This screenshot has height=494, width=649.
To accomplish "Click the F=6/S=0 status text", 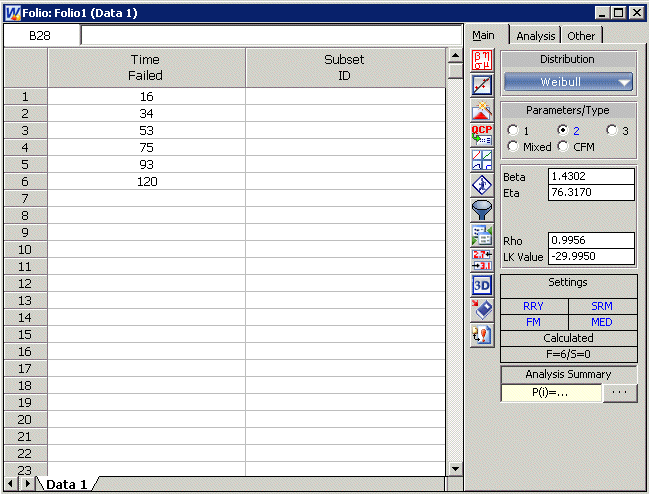I will click(568, 354).
